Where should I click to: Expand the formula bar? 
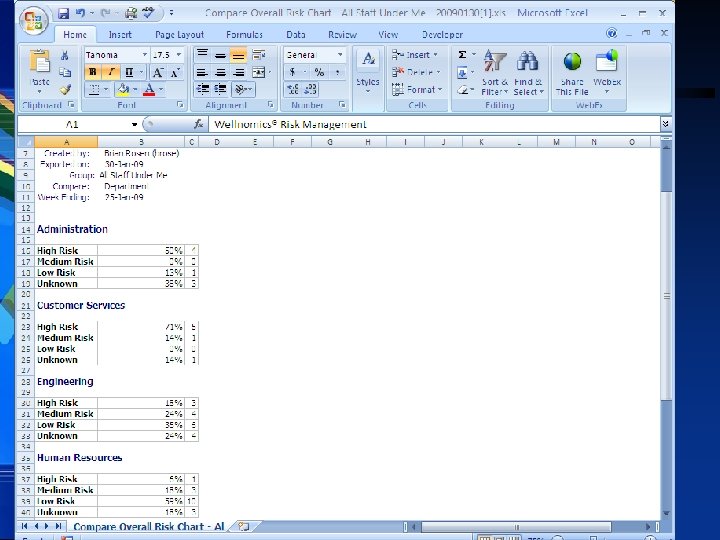click(x=665, y=124)
